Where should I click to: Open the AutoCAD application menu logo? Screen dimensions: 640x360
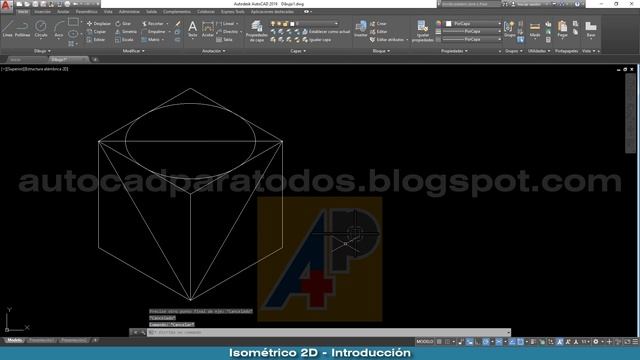(6, 6)
